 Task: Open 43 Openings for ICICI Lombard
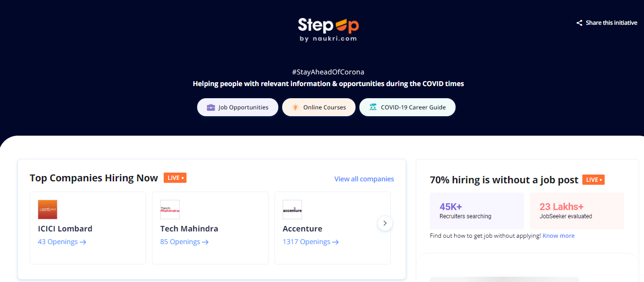tap(62, 242)
